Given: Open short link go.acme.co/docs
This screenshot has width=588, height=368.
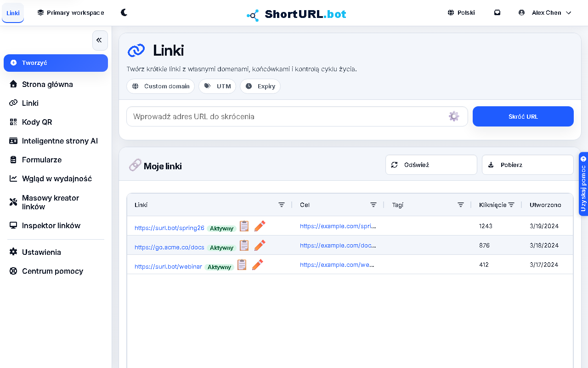Looking at the screenshot, I should pyautogui.click(x=170, y=247).
